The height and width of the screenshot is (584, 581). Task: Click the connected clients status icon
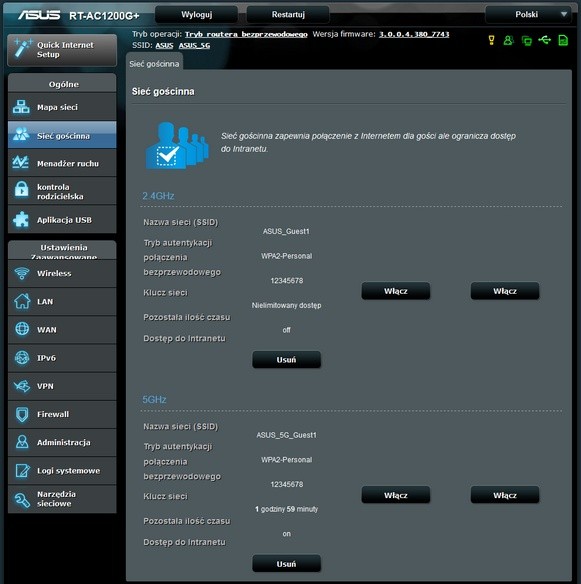click(527, 40)
